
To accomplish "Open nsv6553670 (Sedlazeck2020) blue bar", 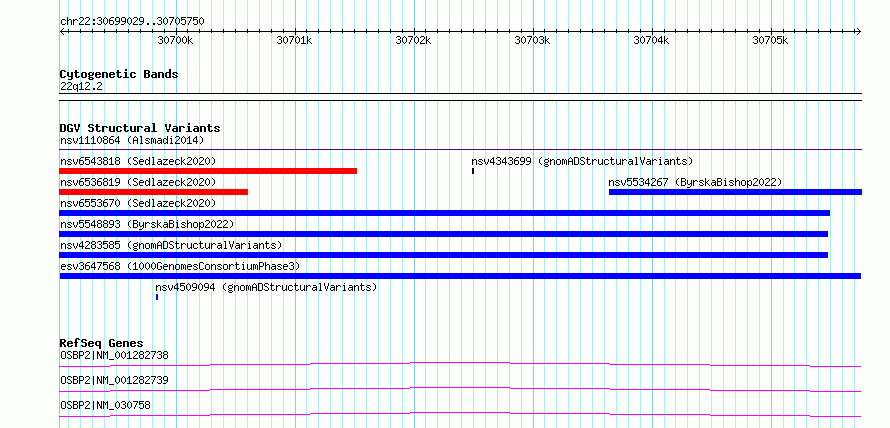I will pos(444,213).
